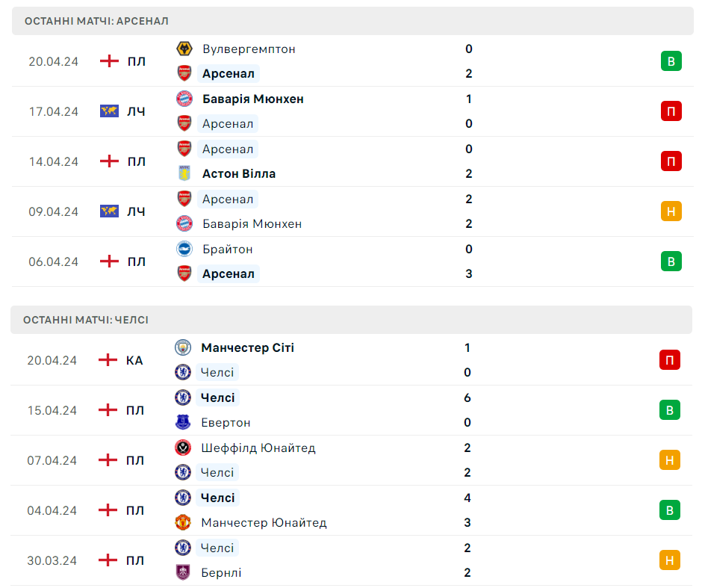702x588 pixels.
Task: Click the Wolverhampton club crest icon
Action: [x=184, y=49]
